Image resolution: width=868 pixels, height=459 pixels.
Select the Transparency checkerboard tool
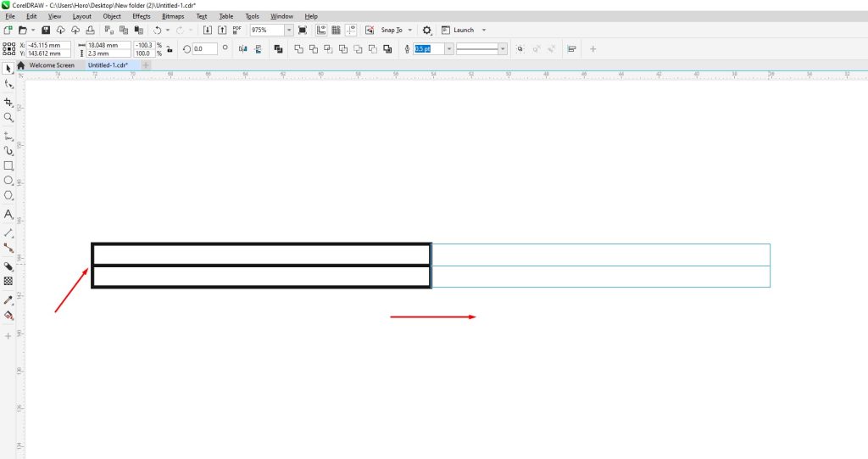tap(8, 281)
